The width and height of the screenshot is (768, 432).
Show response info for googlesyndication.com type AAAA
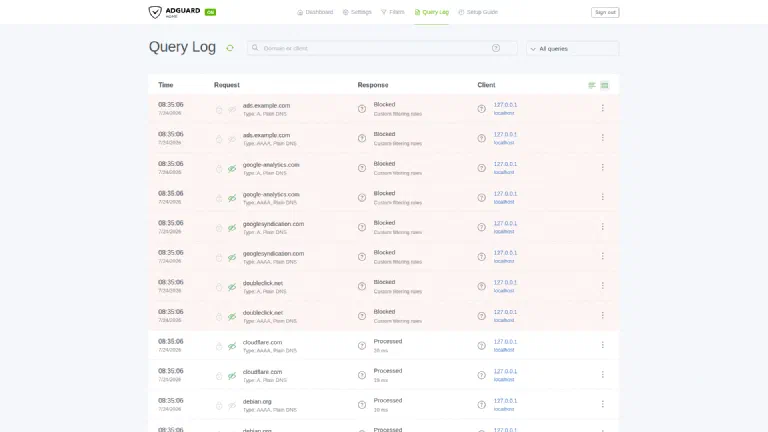362,257
